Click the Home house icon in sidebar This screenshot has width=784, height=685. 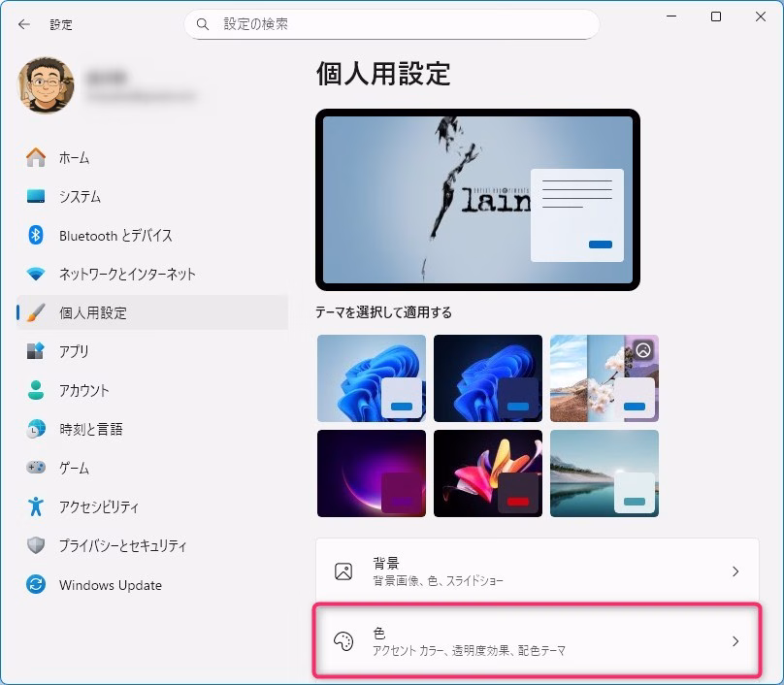pyautogui.click(x=36, y=157)
